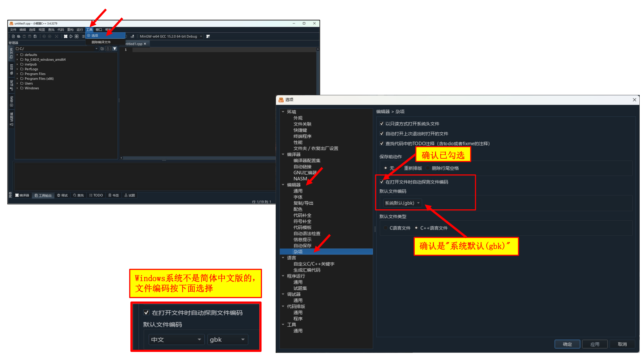Click the Run triangle icon in toolbar
644x355 pixels.
[71, 36]
